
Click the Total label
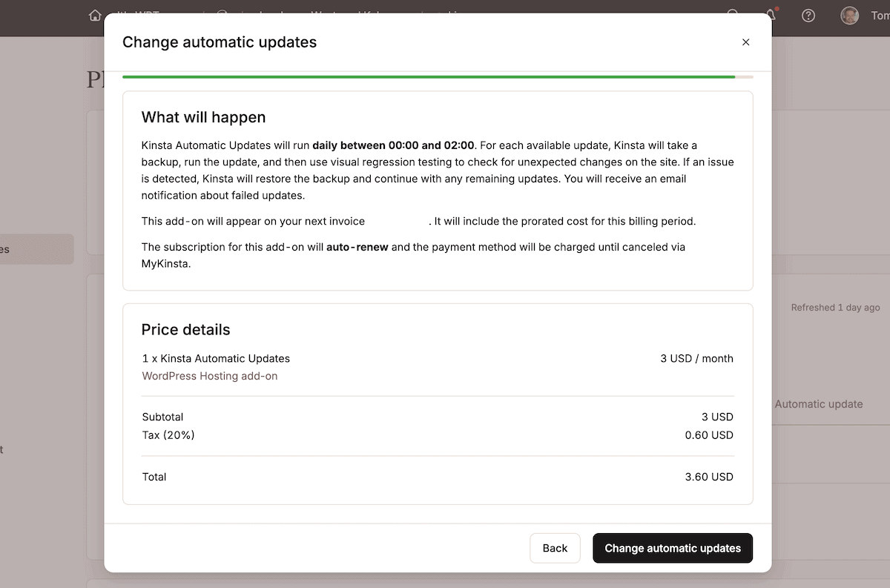point(154,477)
